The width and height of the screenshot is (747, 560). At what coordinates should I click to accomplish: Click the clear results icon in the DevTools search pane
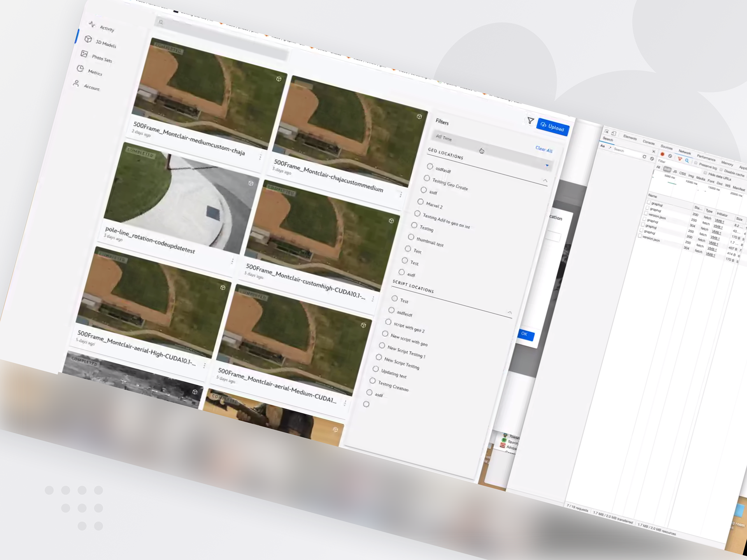pyautogui.click(x=652, y=159)
